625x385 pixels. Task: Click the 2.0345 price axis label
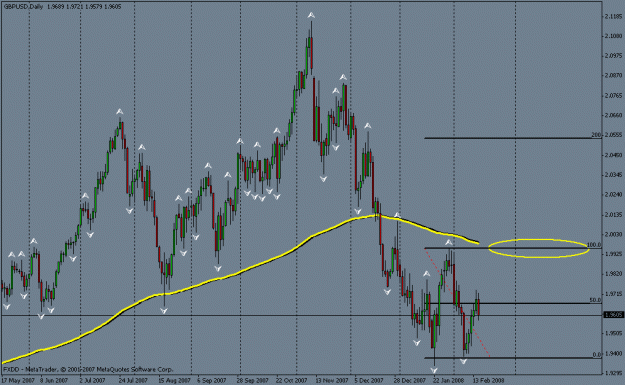click(x=613, y=175)
